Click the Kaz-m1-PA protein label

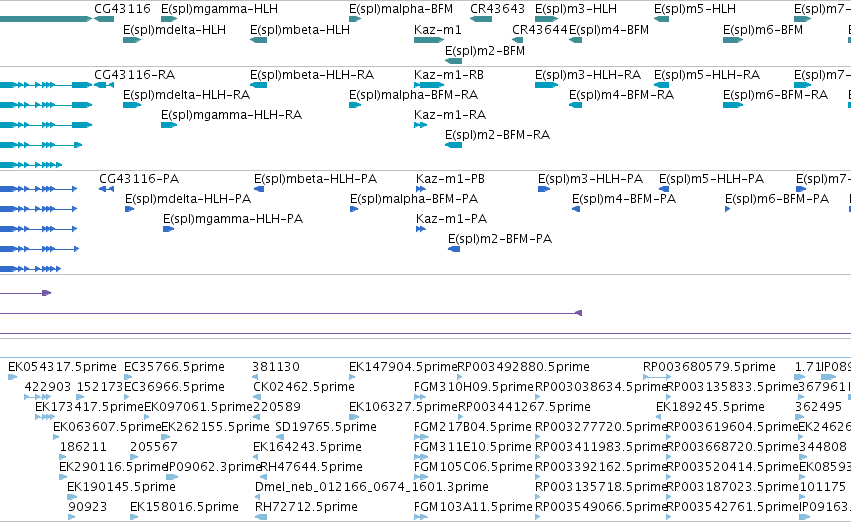451,219
